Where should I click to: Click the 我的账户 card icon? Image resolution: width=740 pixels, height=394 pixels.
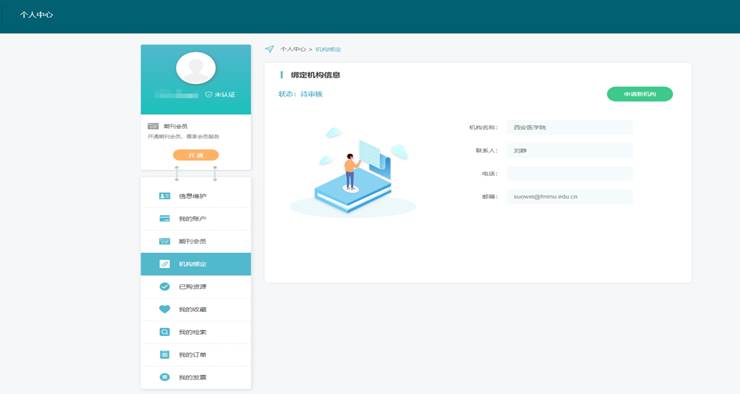click(x=164, y=218)
